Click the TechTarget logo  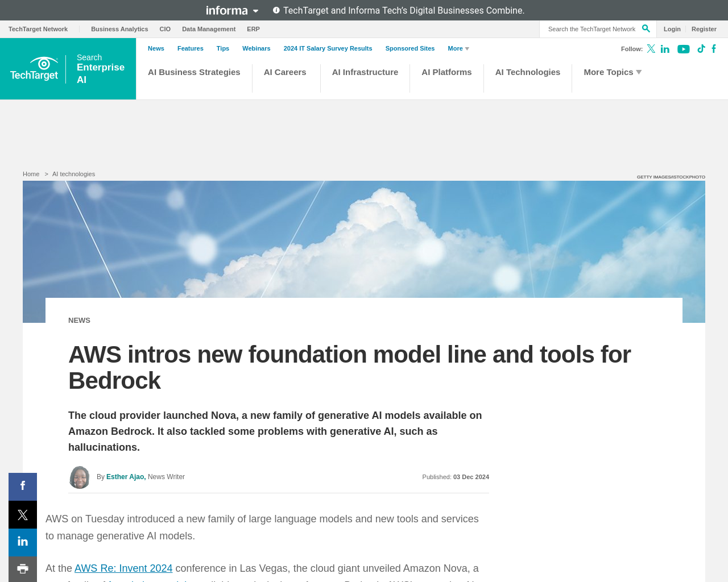pyautogui.click(x=34, y=69)
